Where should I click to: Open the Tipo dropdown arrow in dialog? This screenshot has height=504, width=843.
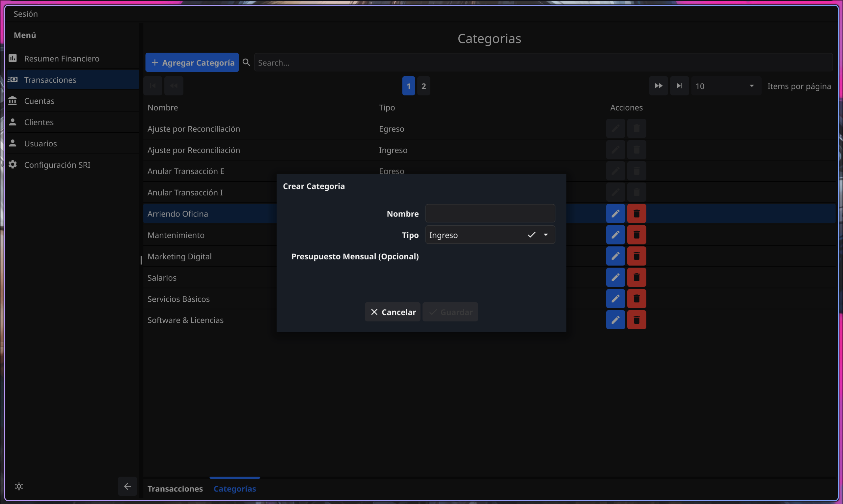[546, 235]
